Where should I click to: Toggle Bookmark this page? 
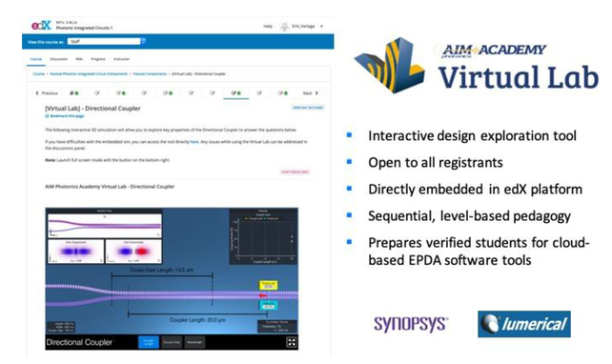(65, 116)
